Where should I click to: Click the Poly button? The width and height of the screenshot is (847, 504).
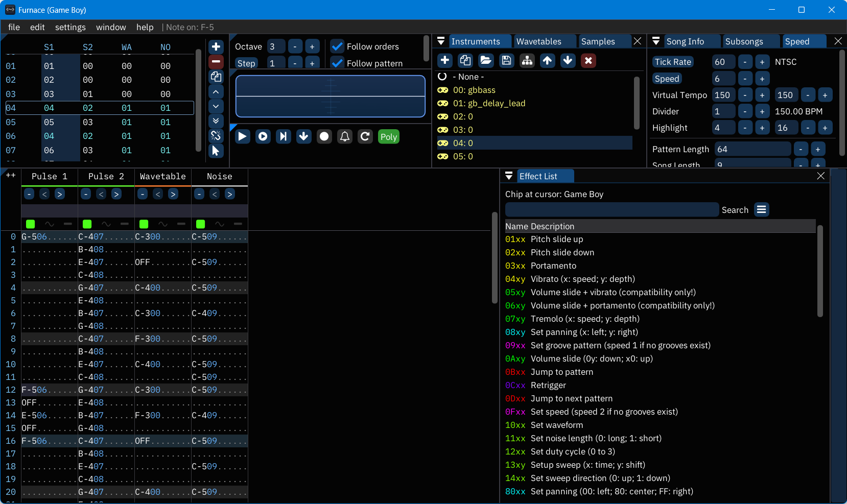(x=388, y=137)
